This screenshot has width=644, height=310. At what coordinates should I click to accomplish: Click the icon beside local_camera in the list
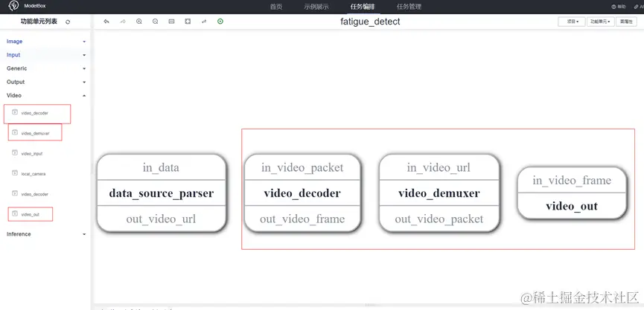click(15, 172)
